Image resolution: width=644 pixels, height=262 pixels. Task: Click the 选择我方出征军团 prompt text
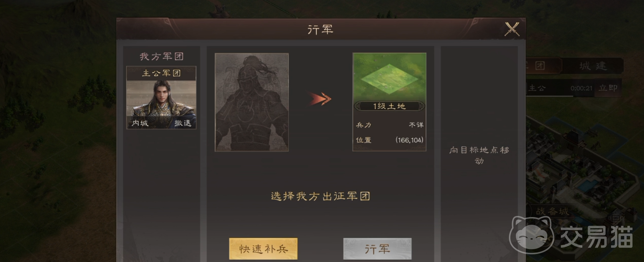click(320, 196)
